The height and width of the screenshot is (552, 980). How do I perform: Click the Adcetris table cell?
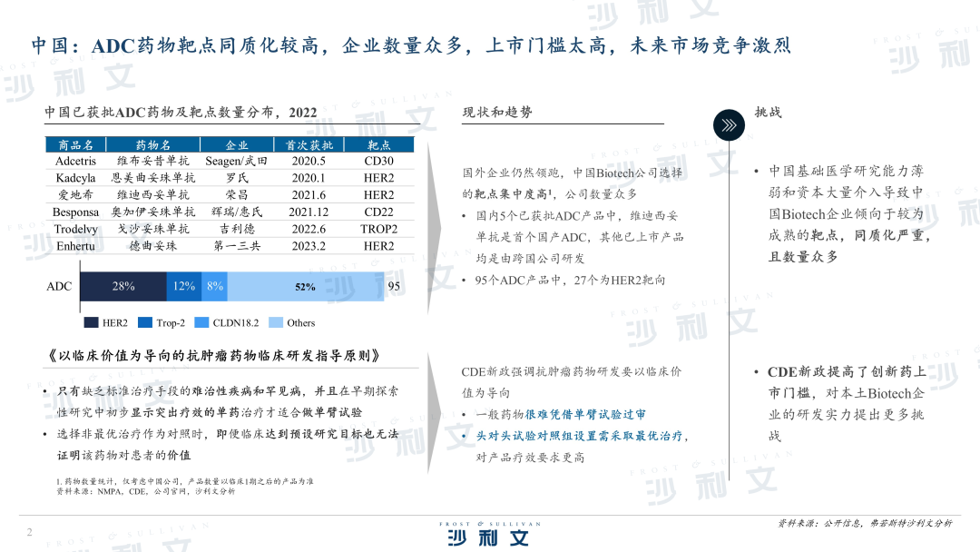(75, 161)
